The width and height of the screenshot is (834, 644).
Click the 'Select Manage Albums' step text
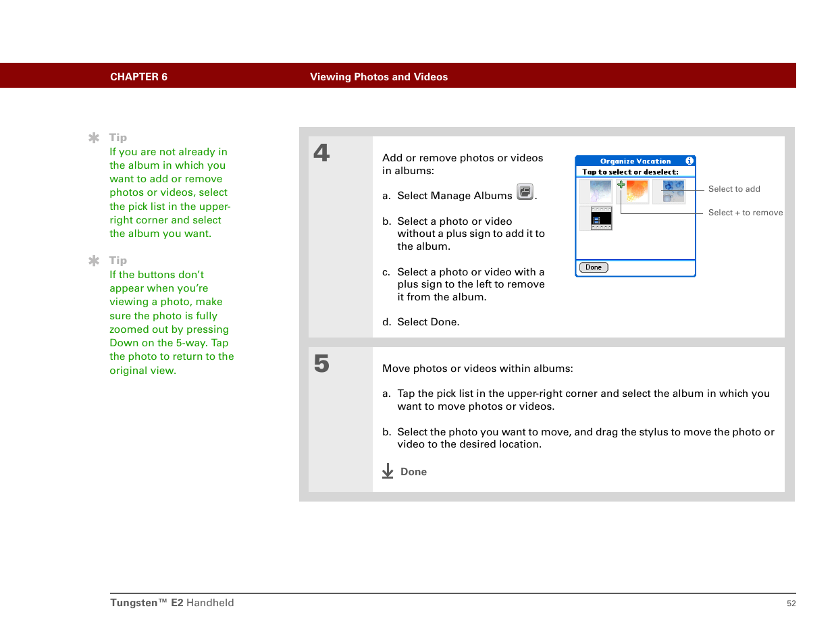click(454, 196)
